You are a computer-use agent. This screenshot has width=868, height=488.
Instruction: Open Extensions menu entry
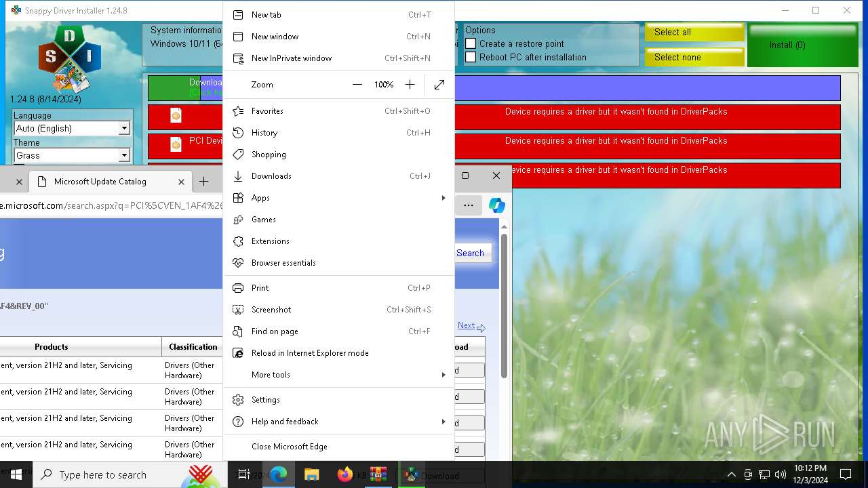pos(338,241)
